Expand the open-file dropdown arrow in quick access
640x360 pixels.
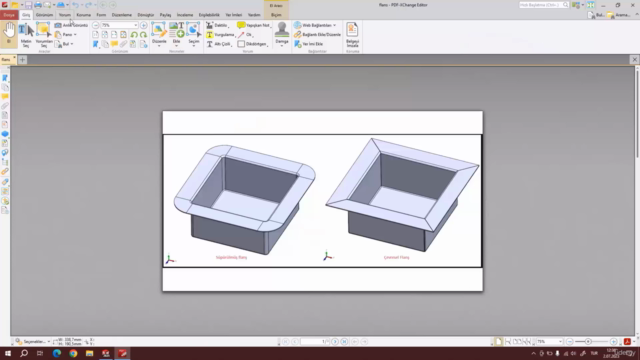(22, 5)
